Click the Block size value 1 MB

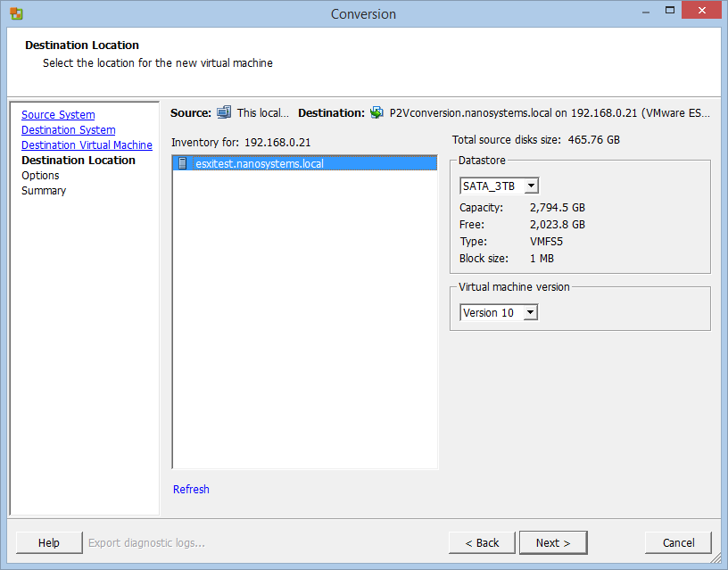[x=542, y=259]
